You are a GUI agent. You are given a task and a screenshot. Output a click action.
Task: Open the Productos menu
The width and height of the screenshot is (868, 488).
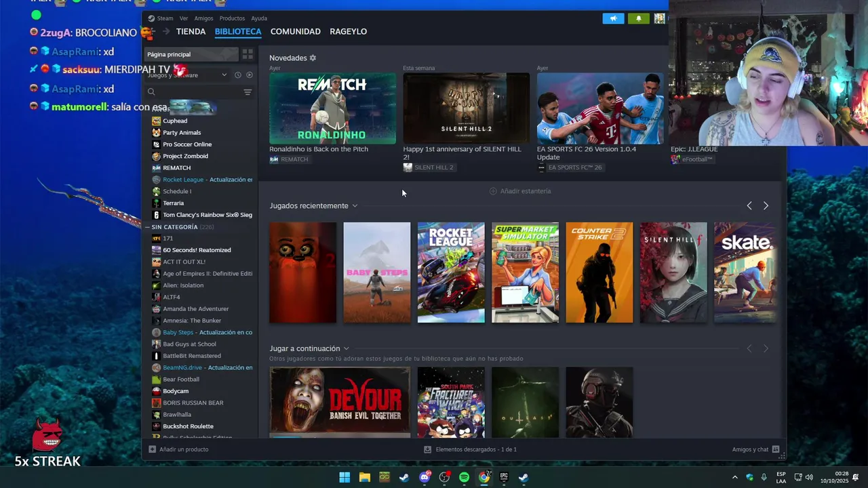click(233, 18)
